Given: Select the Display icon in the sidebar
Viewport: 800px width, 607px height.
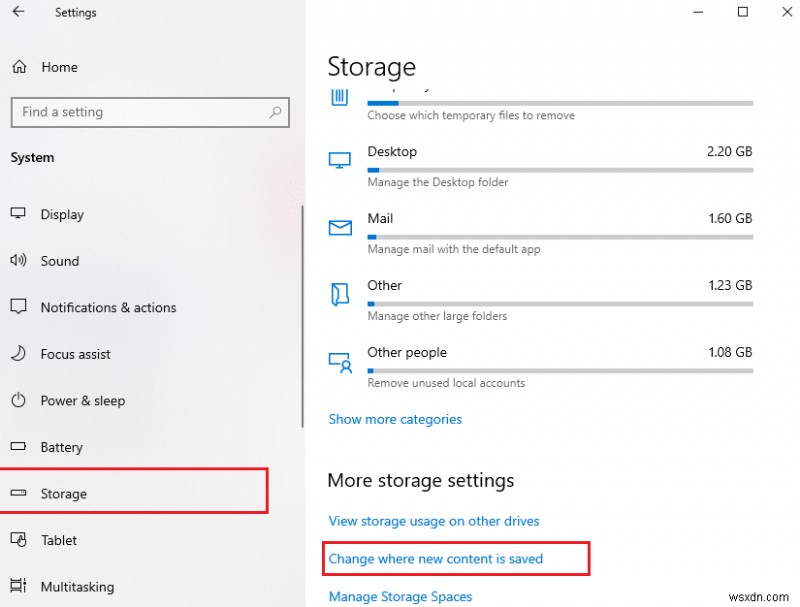Looking at the screenshot, I should (18, 214).
